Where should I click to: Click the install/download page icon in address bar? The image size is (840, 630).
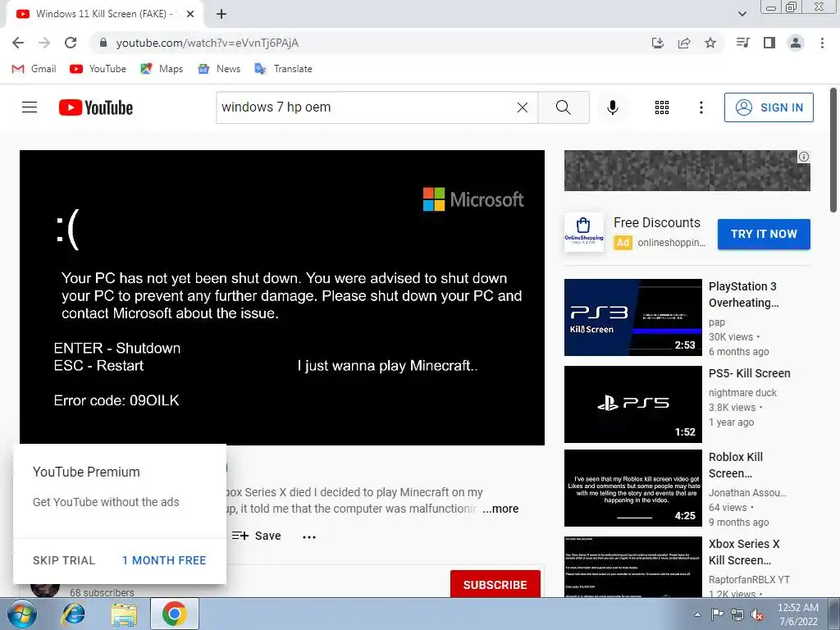click(x=658, y=43)
